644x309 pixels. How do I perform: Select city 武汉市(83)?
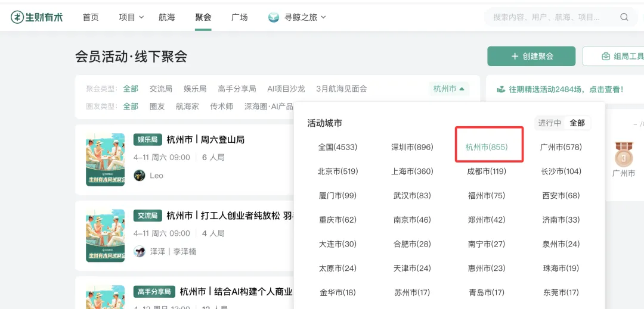pos(413,195)
